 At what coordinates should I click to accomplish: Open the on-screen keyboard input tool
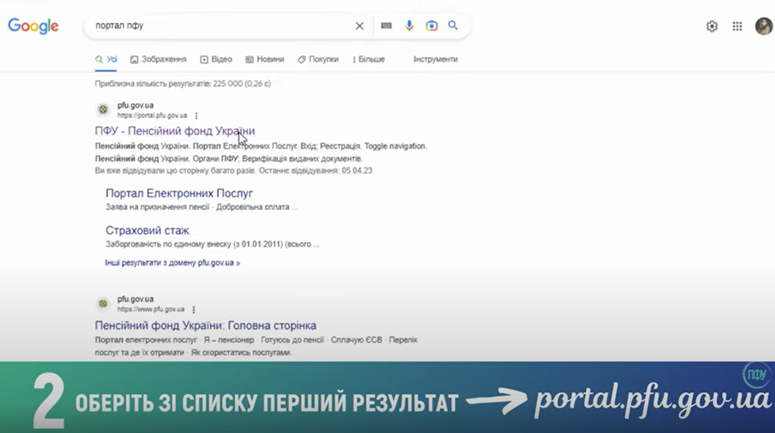[x=386, y=26]
